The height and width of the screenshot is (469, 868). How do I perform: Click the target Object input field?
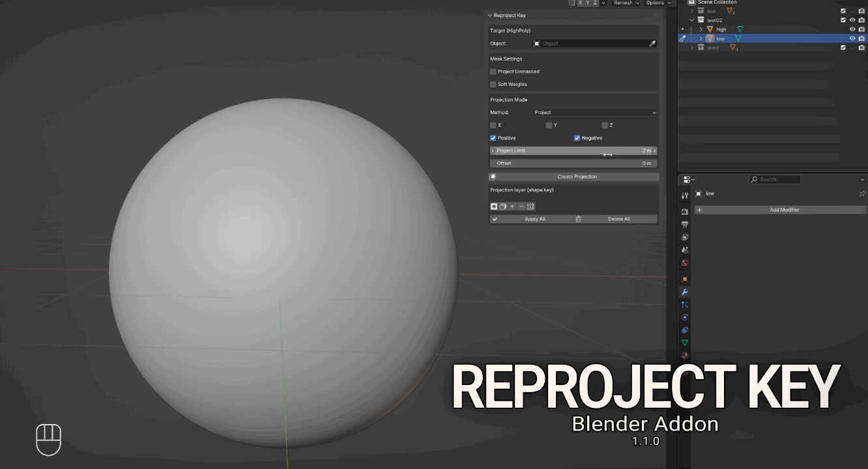589,44
